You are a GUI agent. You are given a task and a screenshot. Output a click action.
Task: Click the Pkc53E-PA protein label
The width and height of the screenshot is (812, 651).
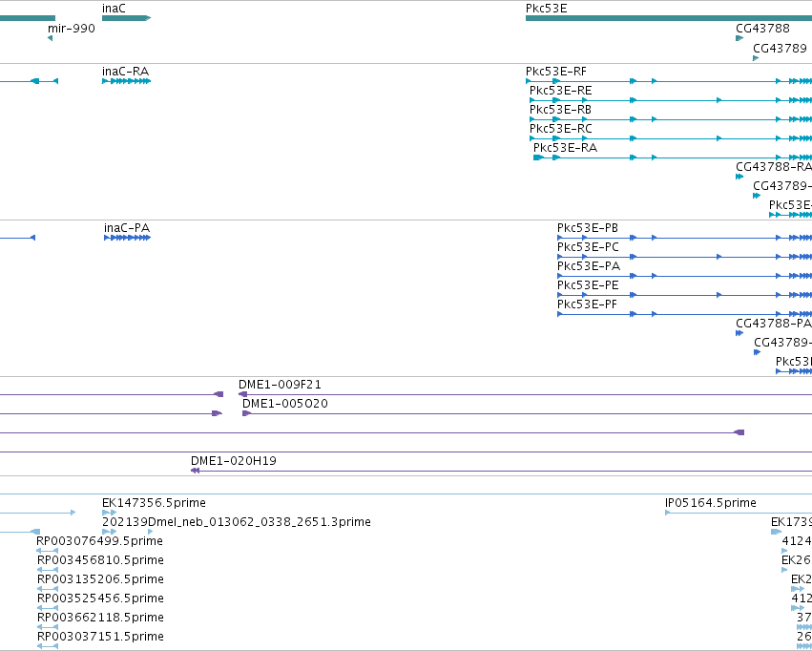(589, 266)
